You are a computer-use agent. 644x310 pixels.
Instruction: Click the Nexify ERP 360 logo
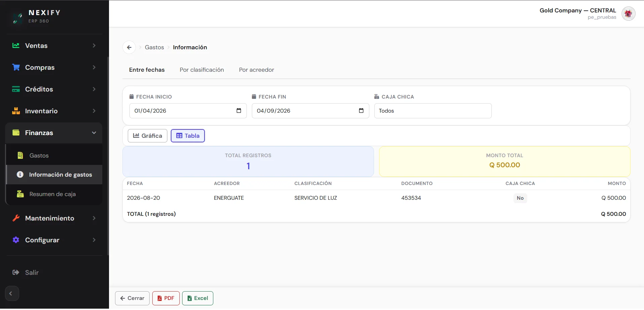(36, 16)
